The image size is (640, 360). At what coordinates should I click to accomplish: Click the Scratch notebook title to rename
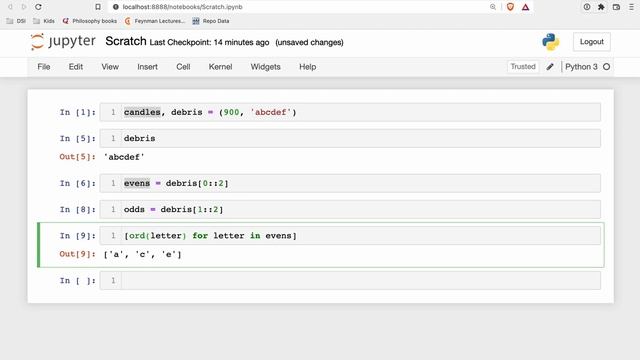coord(126,41)
